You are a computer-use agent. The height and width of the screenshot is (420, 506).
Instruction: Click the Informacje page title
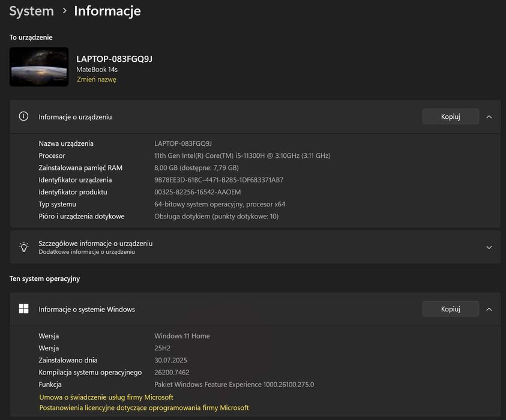107,11
